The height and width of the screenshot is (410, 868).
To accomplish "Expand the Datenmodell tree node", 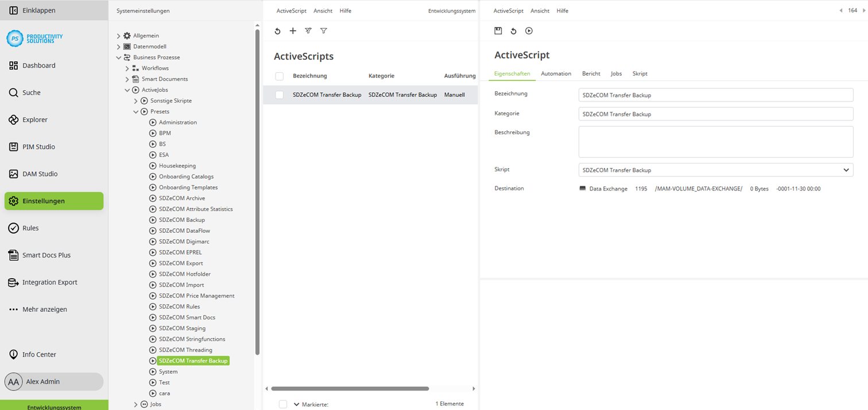I will click(118, 46).
